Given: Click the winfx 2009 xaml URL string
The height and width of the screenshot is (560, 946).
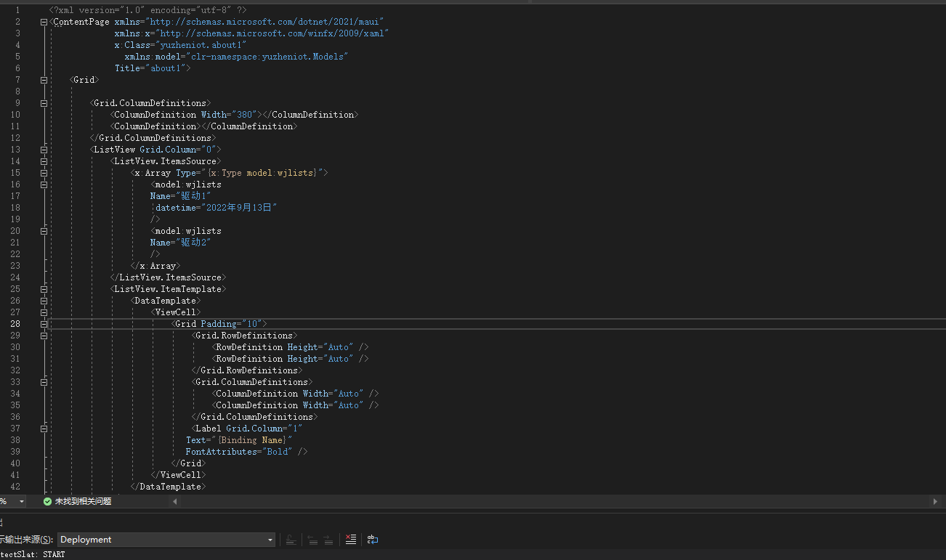Looking at the screenshot, I should (272, 33).
